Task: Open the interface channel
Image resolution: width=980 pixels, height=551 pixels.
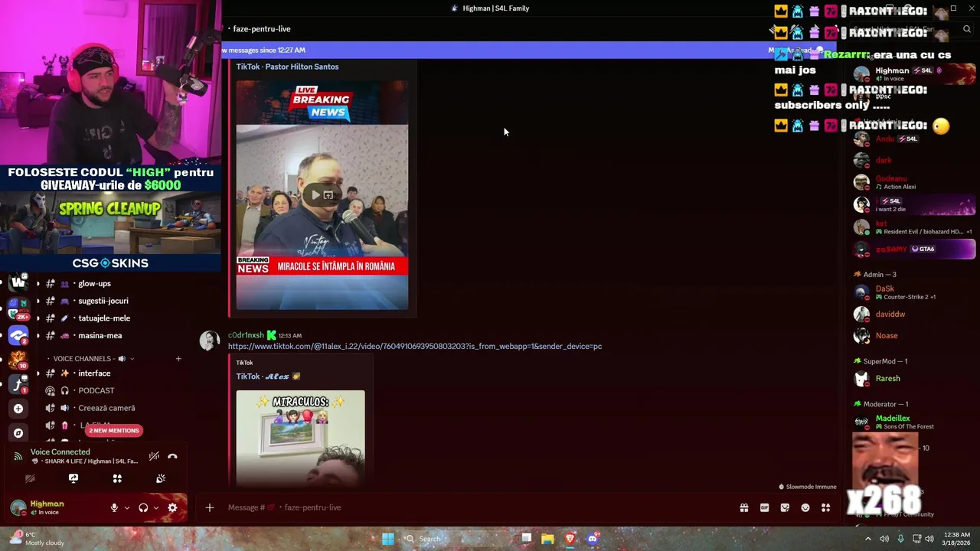Action: [94, 373]
